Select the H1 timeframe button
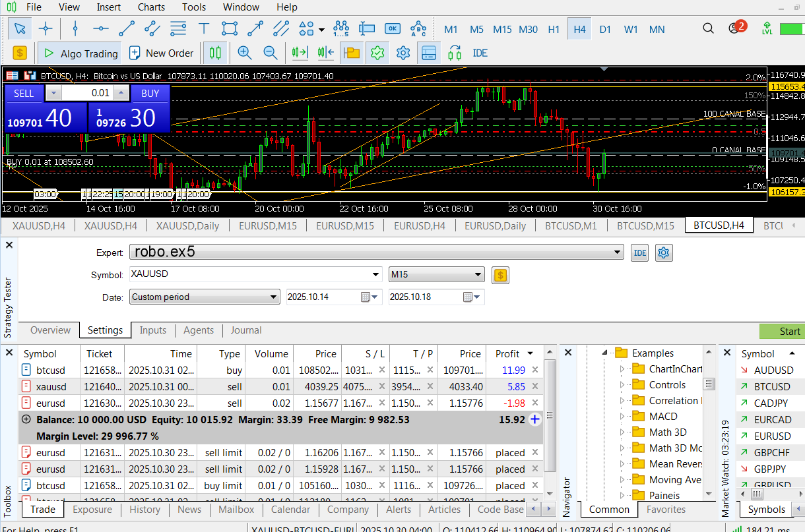 click(554, 29)
